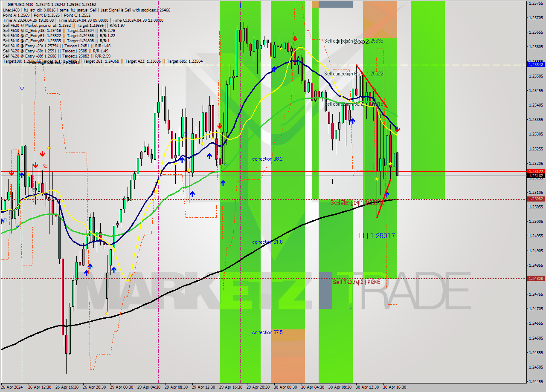The width and height of the screenshot is (546, 392).
Task: Click the '26 Apr 12:30' time label
Action: click(40, 387)
